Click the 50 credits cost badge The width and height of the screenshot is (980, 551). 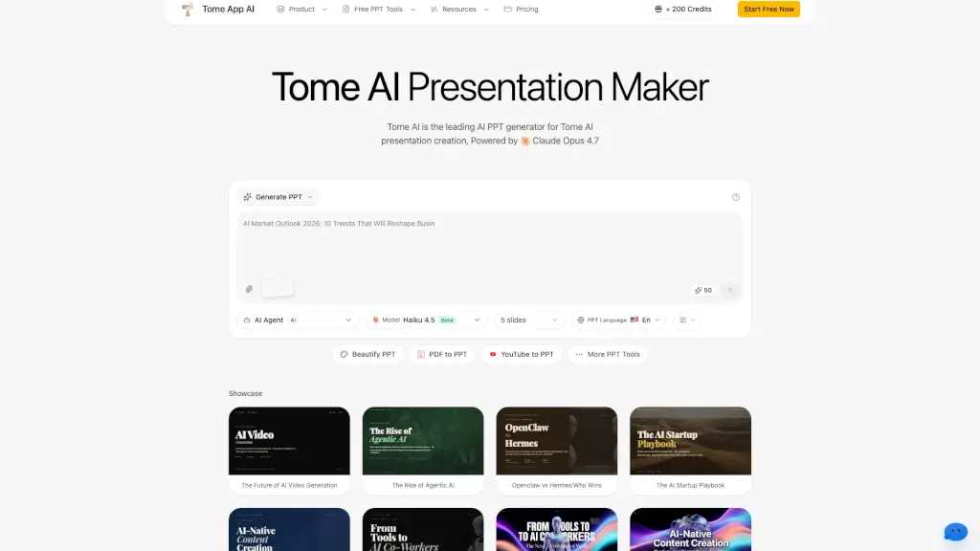coord(703,290)
